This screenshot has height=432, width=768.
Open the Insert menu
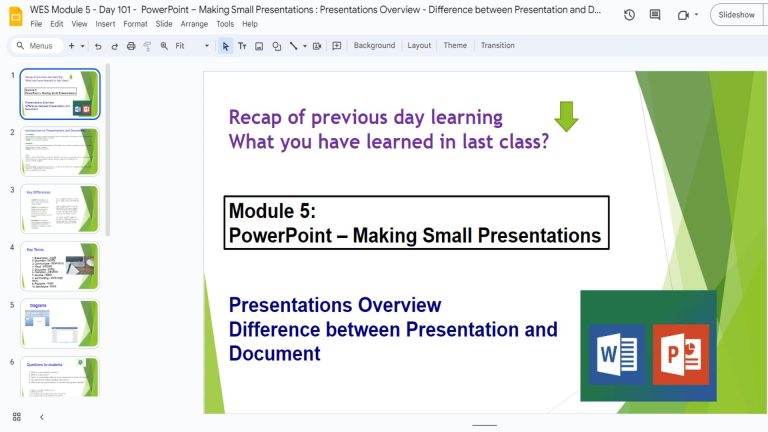pos(105,24)
